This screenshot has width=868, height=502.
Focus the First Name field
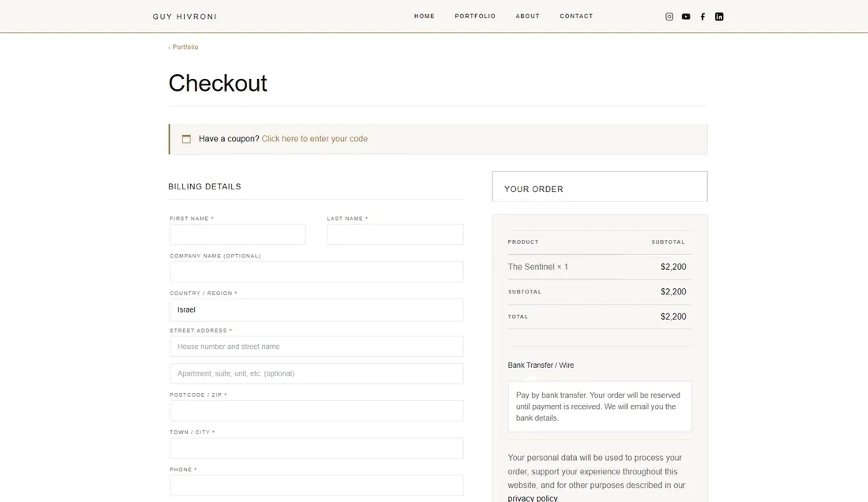coord(238,234)
